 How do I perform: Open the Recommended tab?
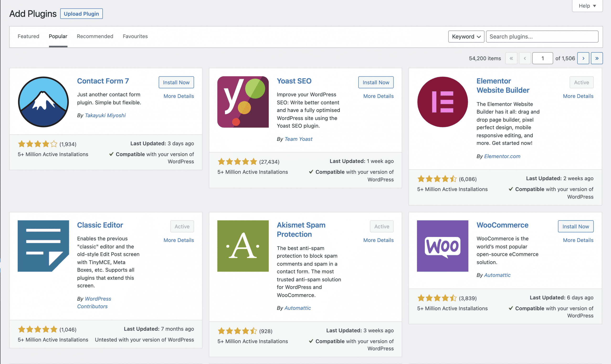95,36
